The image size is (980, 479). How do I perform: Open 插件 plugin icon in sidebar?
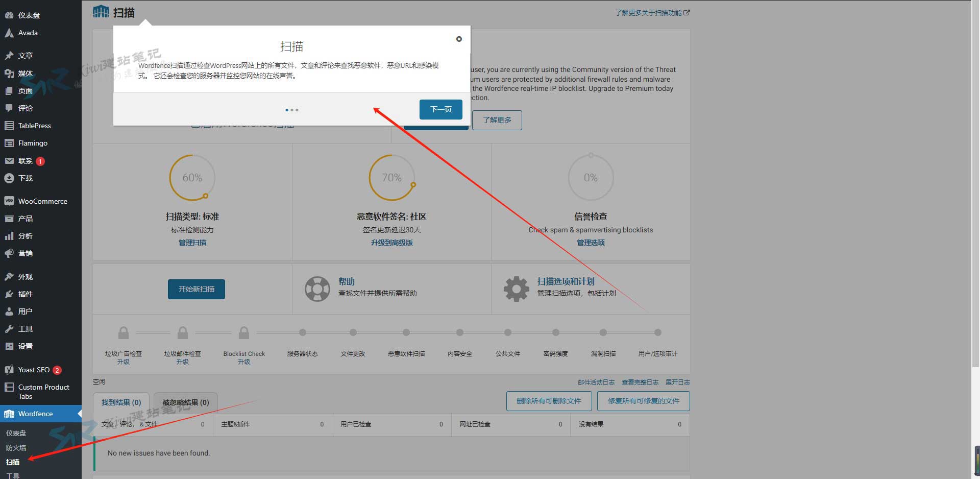pos(9,294)
